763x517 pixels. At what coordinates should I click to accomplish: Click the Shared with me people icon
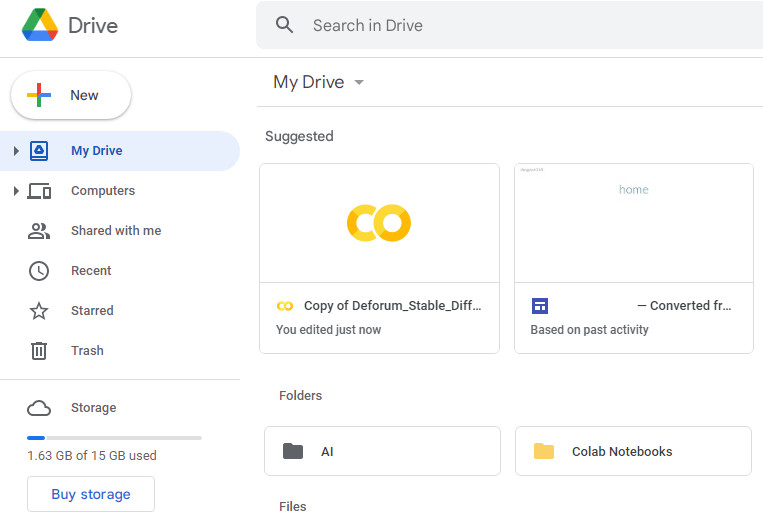[39, 231]
